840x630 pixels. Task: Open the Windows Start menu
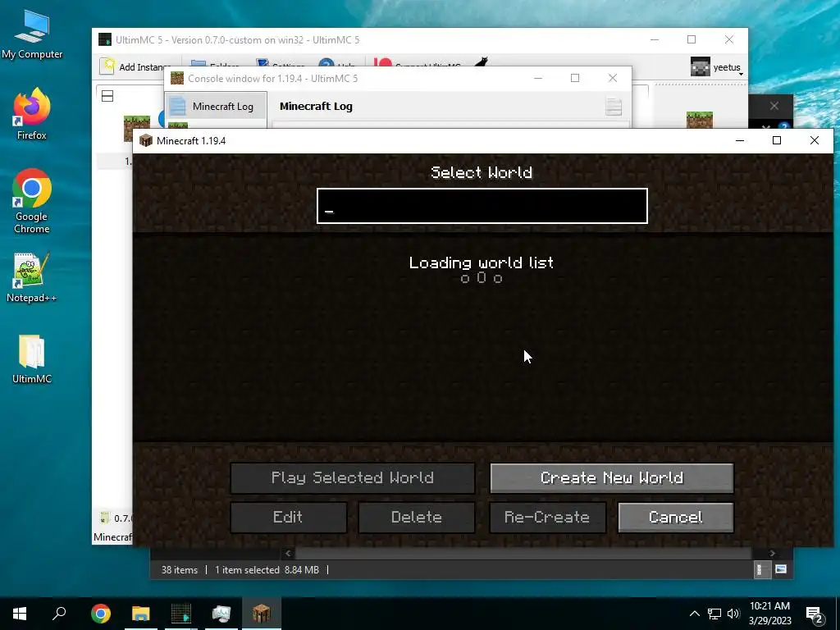point(20,614)
